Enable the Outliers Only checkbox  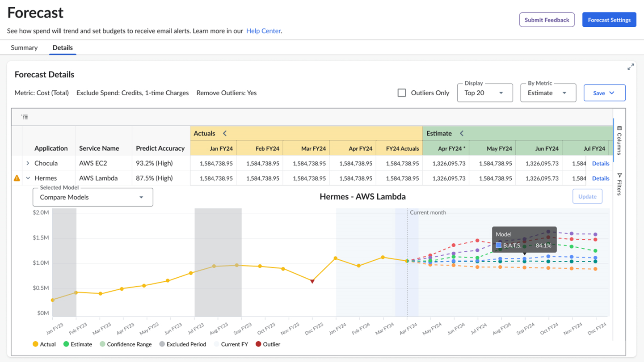click(402, 93)
